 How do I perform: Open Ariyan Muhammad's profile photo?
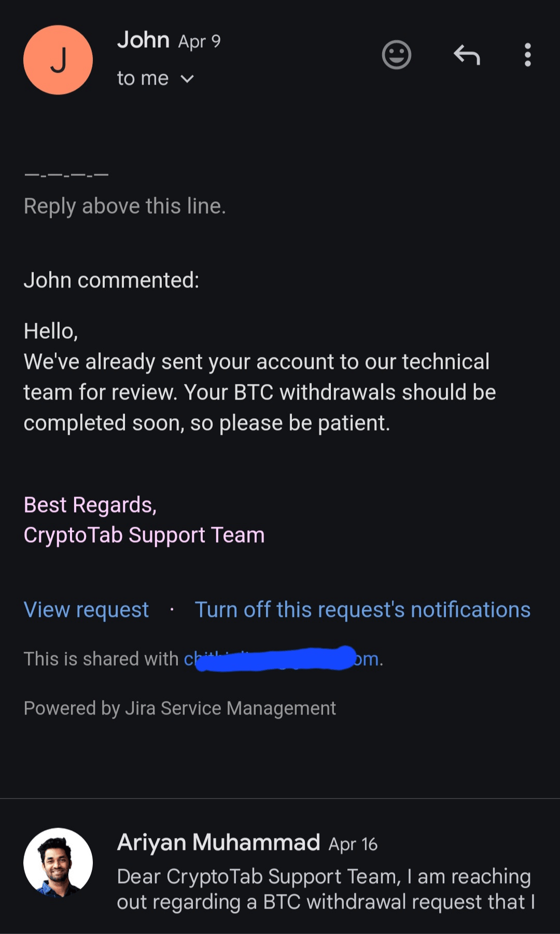(58, 862)
